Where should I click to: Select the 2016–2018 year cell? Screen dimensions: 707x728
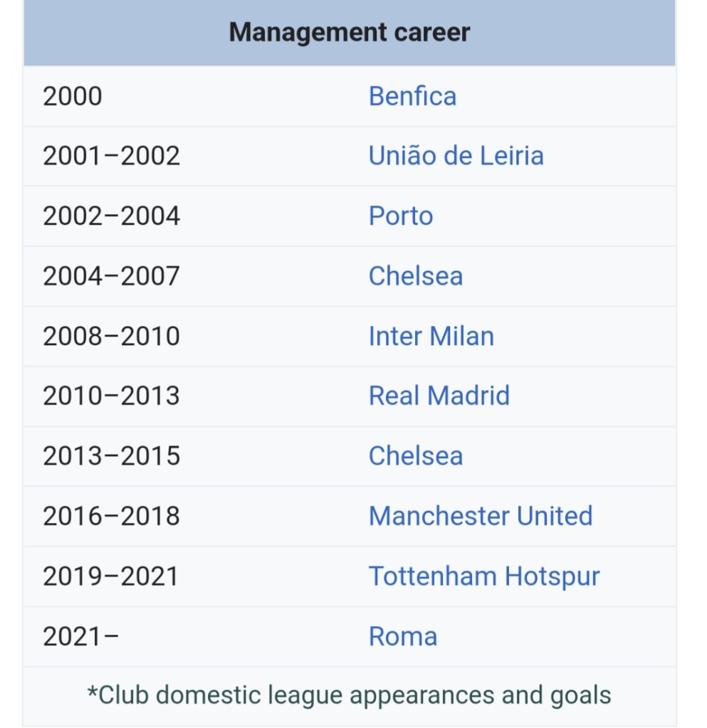(x=111, y=516)
